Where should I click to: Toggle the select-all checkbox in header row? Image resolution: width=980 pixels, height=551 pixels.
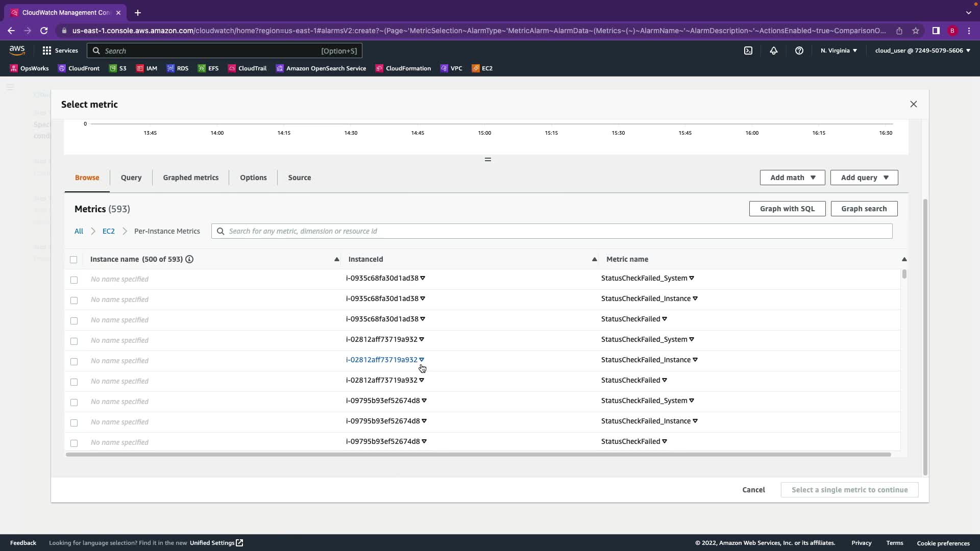click(x=73, y=260)
